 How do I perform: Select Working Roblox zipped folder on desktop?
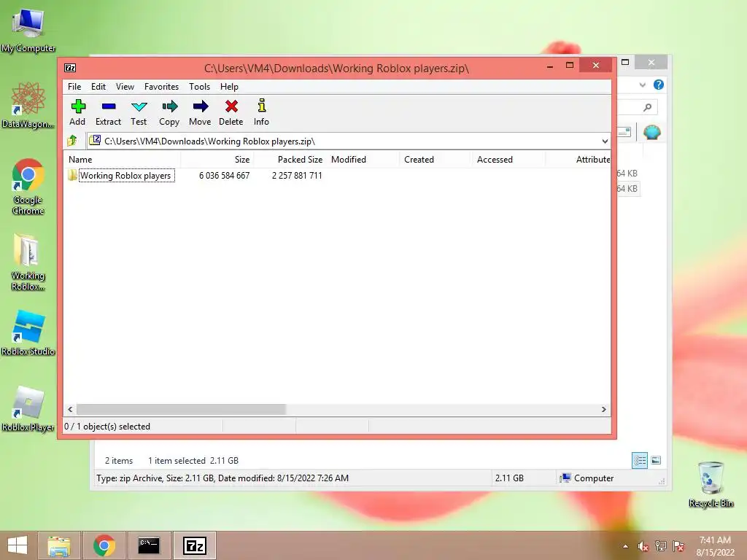point(28,262)
